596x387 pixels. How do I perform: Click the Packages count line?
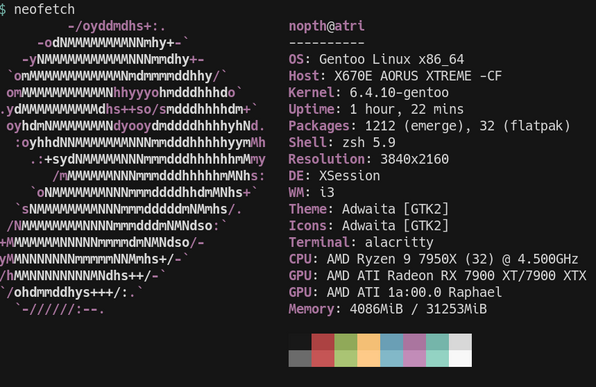click(x=430, y=126)
